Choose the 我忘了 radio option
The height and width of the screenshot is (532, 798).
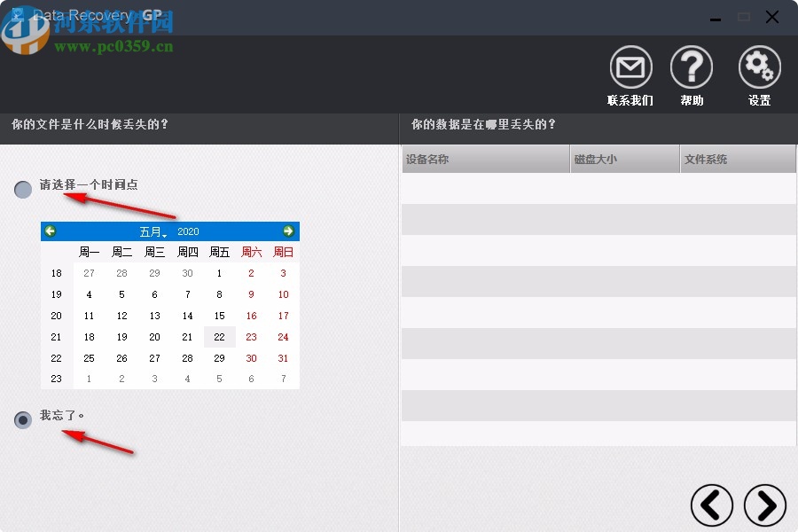click(x=22, y=419)
